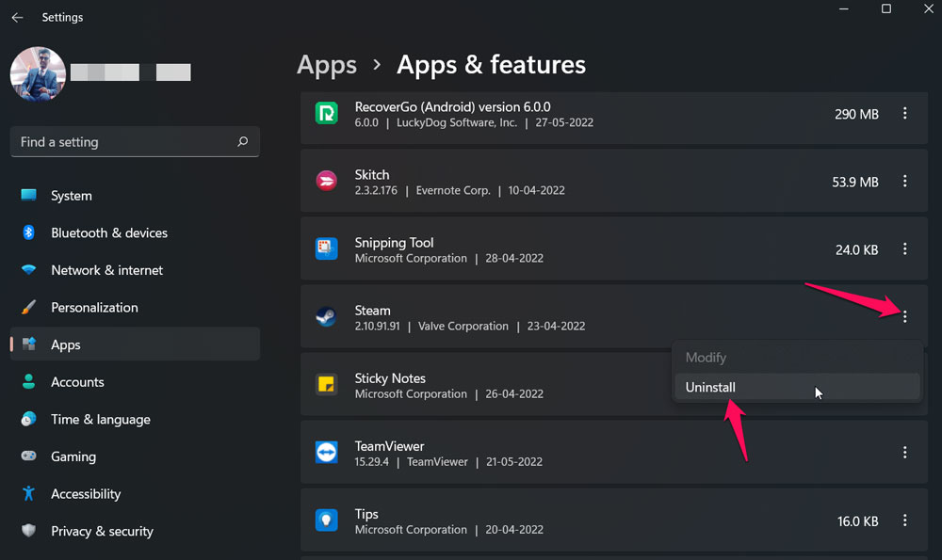The width and height of the screenshot is (942, 560).
Task: Minimize the Settings window
Action: point(844,8)
